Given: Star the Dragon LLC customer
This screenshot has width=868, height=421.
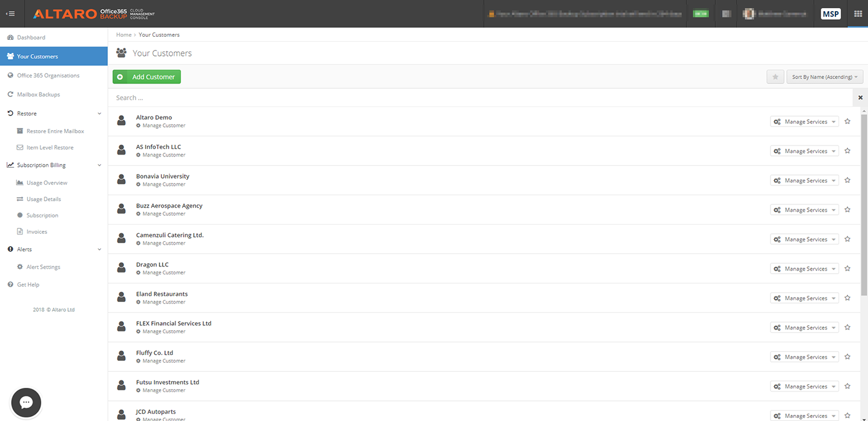Looking at the screenshot, I should point(847,269).
